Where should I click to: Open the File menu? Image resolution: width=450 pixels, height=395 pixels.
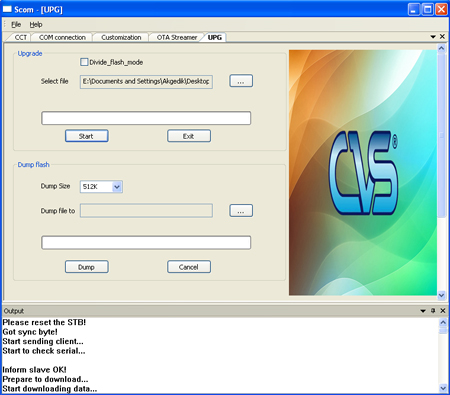pos(16,24)
